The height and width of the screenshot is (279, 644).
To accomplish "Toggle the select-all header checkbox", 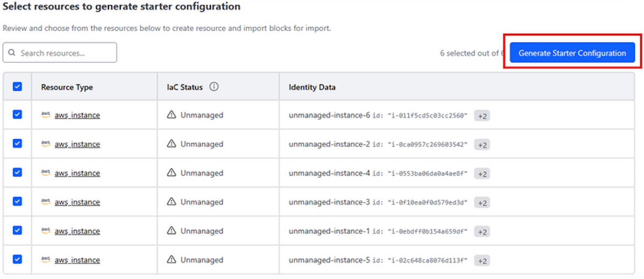I will click(17, 87).
